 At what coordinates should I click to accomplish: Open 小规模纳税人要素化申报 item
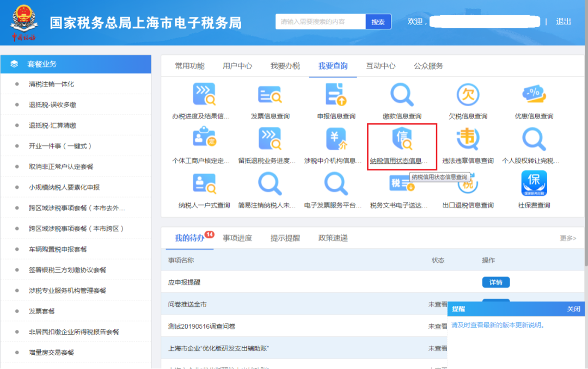click(64, 187)
